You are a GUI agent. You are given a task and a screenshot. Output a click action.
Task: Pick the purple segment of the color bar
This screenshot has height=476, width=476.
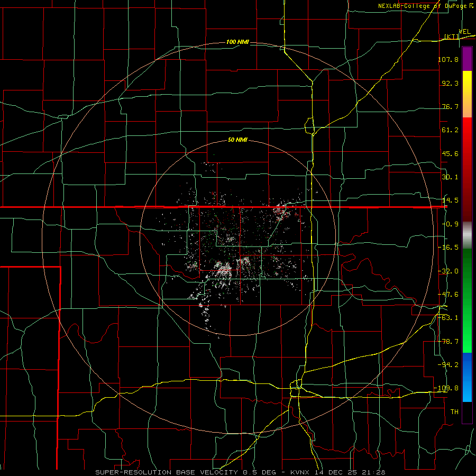[x=467, y=59]
